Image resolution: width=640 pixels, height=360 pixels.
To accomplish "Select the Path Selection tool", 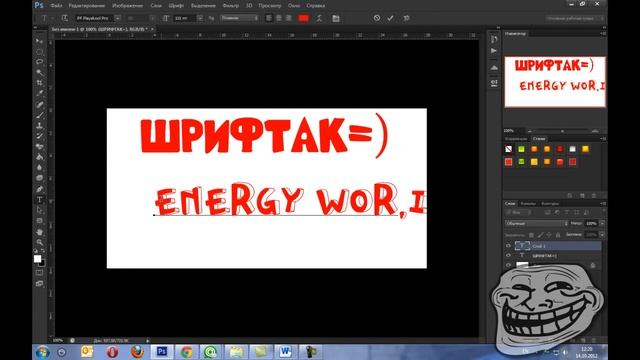I will [39, 210].
